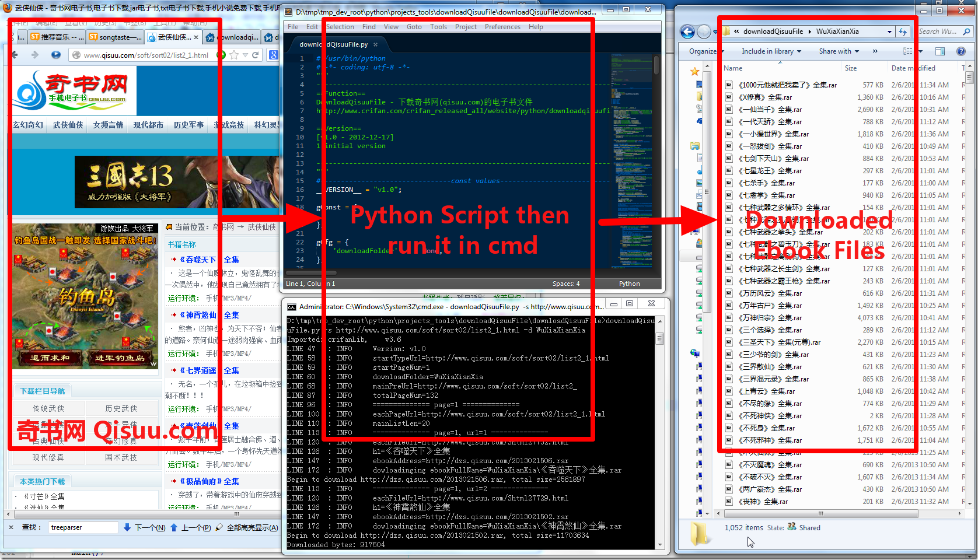This screenshot has height=560, width=978.
Task: Expand Explorer's address bar history dropdown
Action: (x=889, y=32)
